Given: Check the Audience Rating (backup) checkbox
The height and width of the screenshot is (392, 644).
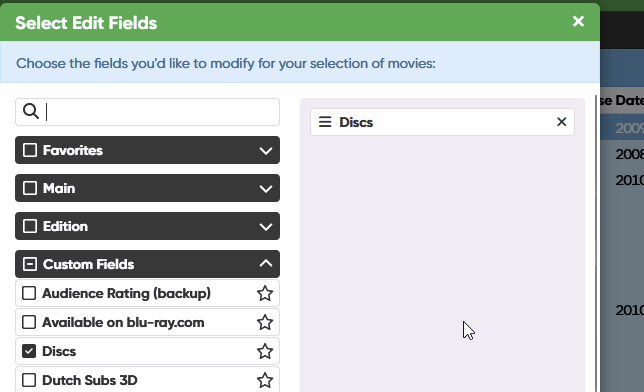Looking at the screenshot, I should tap(29, 293).
